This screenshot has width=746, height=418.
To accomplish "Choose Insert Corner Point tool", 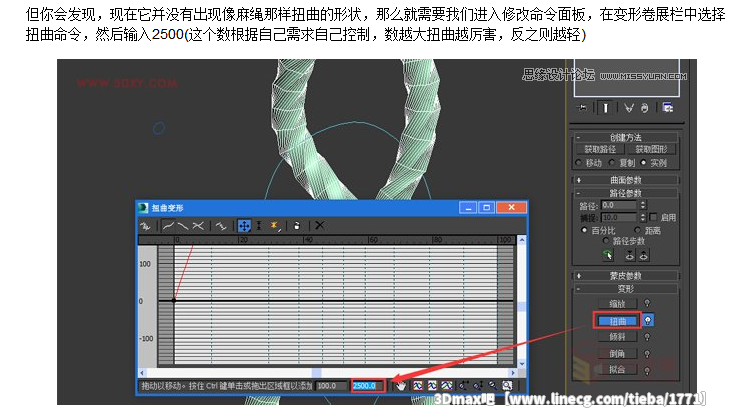I will coord(275,226).
